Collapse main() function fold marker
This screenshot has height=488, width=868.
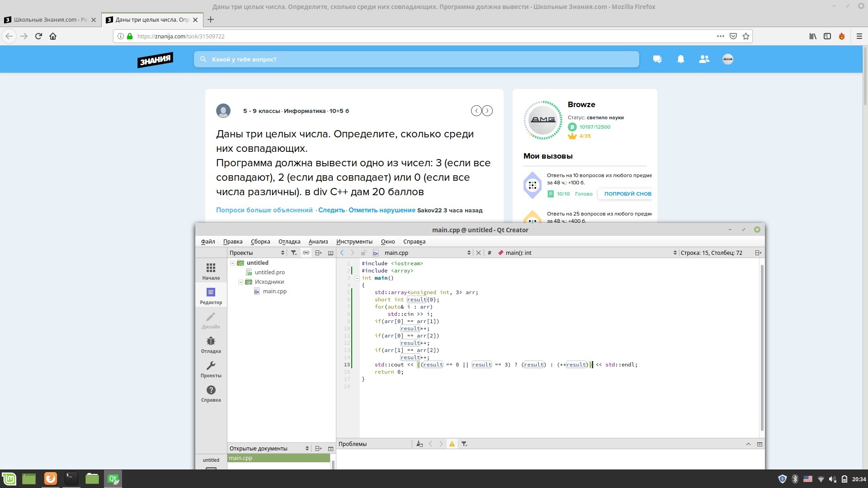[x=357, y=278]
